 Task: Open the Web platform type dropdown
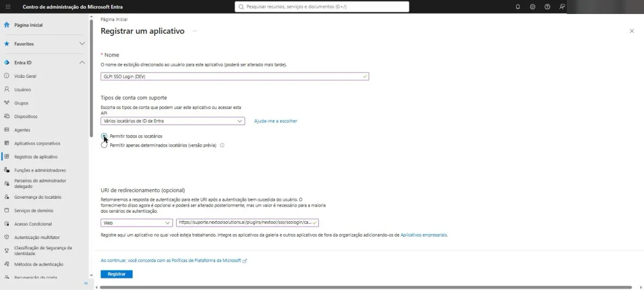point(136,222)
